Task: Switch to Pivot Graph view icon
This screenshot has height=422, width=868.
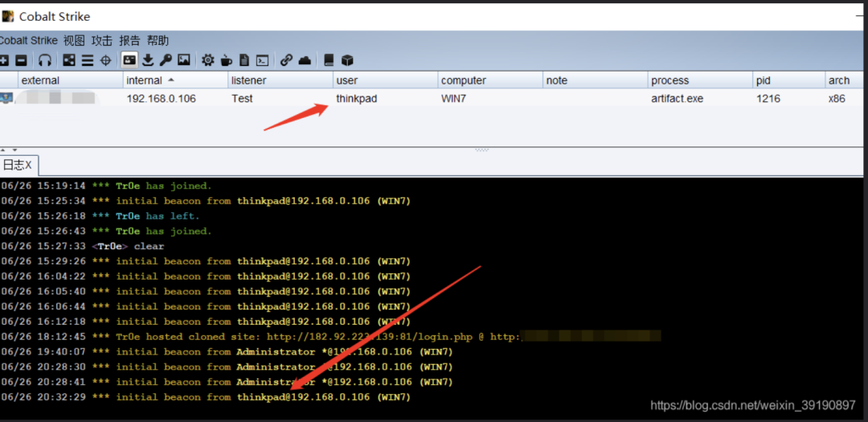Action: pyautogui.click(x=69, y=59)
